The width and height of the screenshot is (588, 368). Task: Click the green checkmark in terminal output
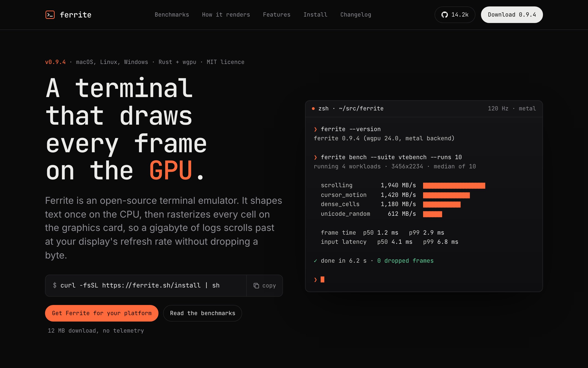pos(315,261)
